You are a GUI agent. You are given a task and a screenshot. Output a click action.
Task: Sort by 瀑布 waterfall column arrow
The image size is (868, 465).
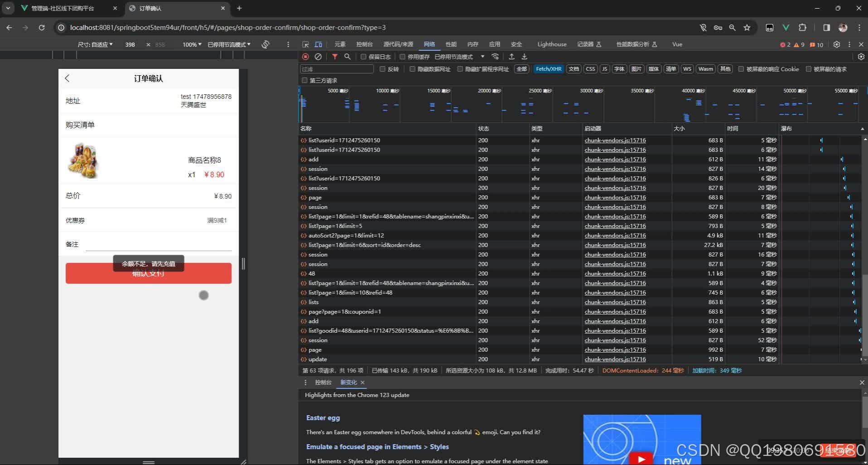point(862,129)
